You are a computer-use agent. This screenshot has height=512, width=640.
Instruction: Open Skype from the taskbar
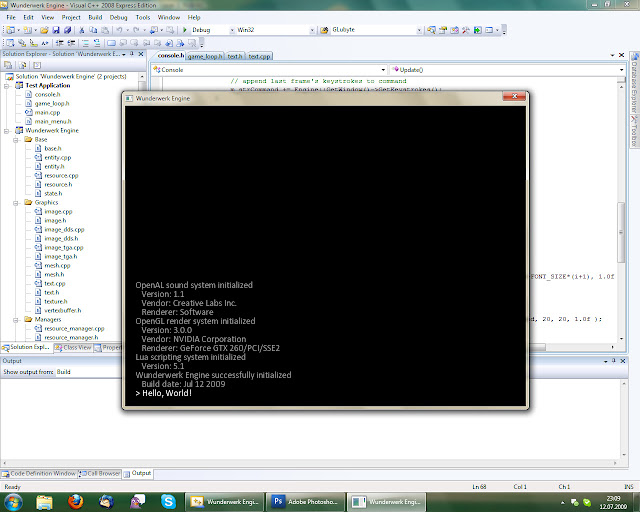(x=168, y=501)
